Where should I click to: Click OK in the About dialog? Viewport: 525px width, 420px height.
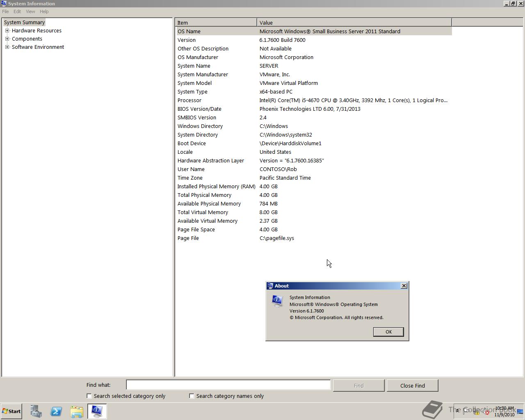coord(388,332)
